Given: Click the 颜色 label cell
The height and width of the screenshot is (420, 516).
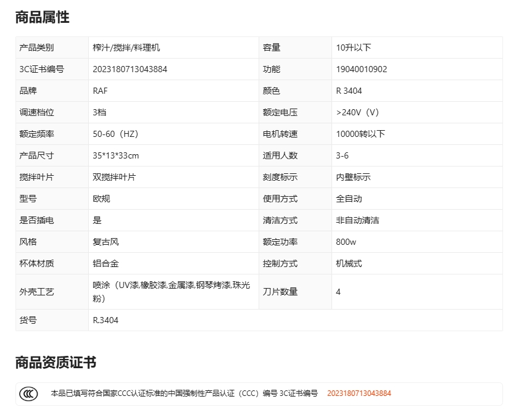Looking at the screenshot, I should [x=296, y=91].
